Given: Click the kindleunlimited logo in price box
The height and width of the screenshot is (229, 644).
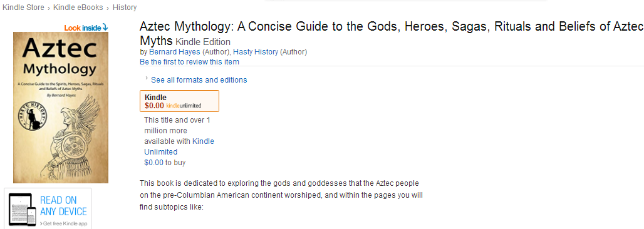Looking at the screenshot, I should [x=184, y=106].
